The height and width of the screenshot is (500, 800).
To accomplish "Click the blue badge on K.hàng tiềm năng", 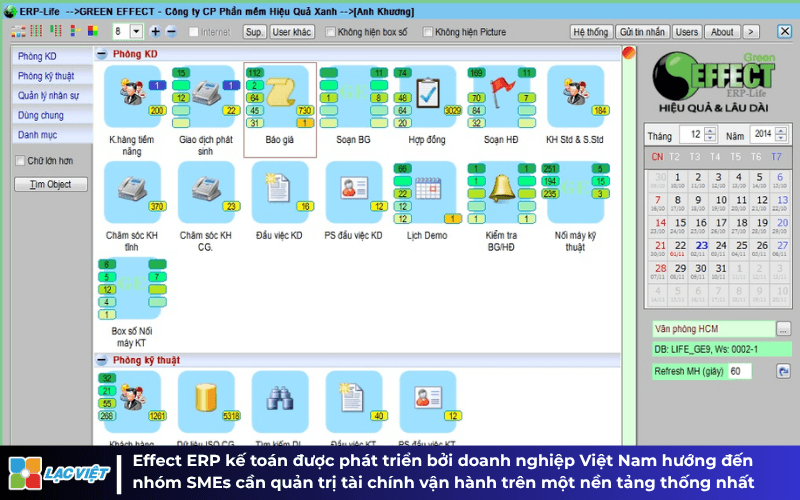I will (158, 85).
